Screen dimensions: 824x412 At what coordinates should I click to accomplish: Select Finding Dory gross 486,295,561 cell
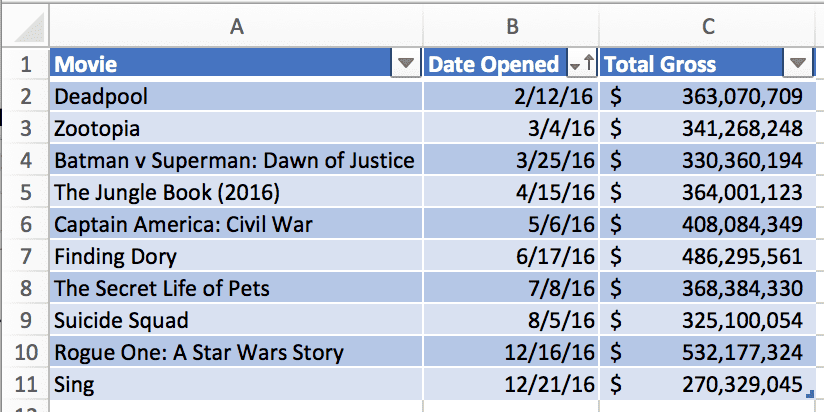click(708, 256)
